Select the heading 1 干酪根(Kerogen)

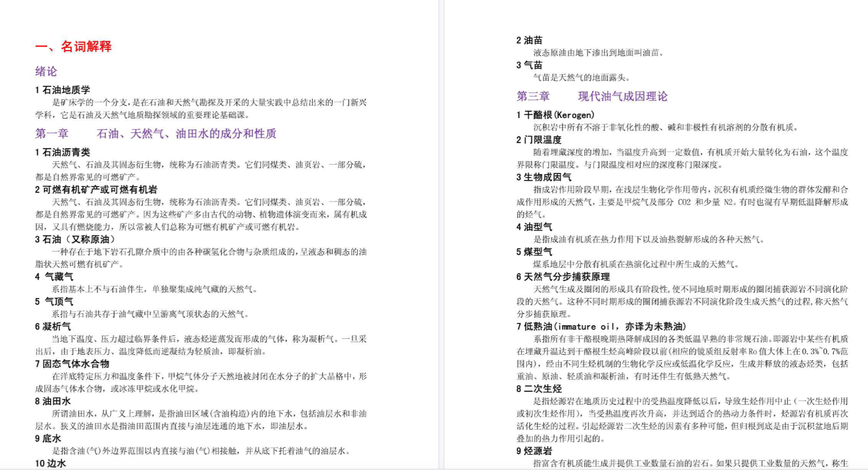tap(555, 115)
